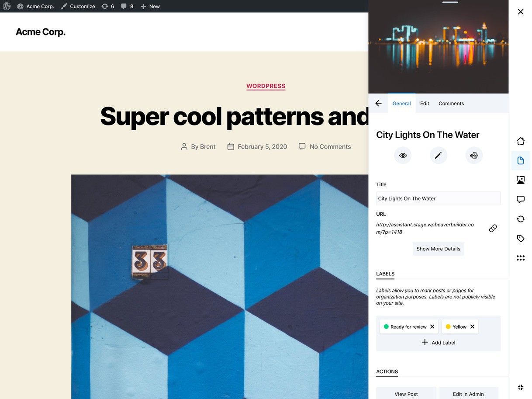Collapse the Assistant panel with shrink icon
532x399 pixels.
520,387
